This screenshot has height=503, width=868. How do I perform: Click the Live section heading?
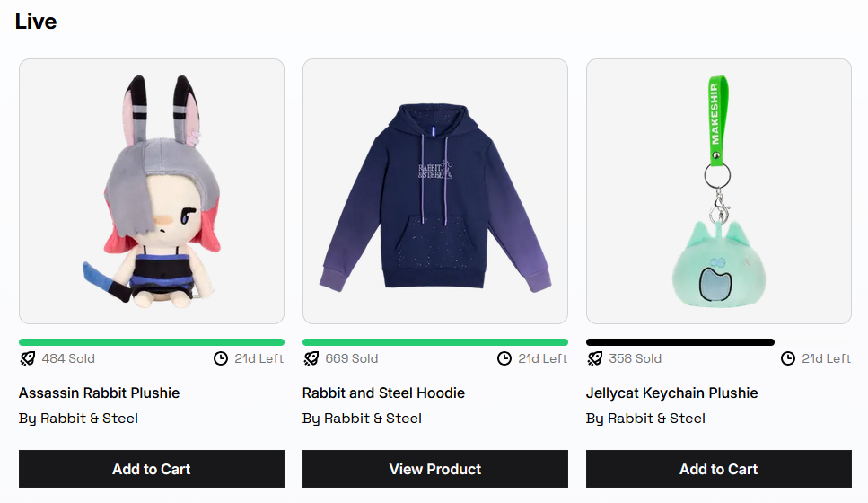click(x=36, y=22)
